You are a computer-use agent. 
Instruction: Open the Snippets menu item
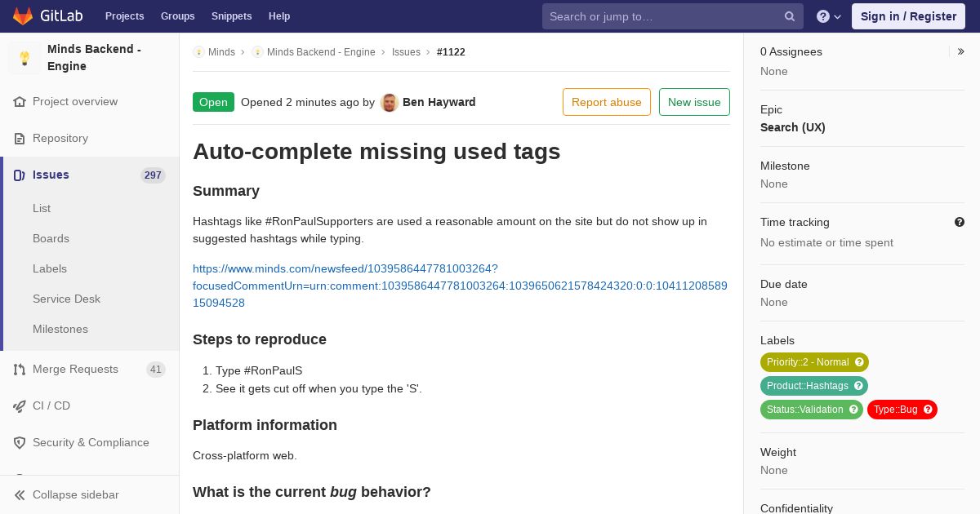232,16
